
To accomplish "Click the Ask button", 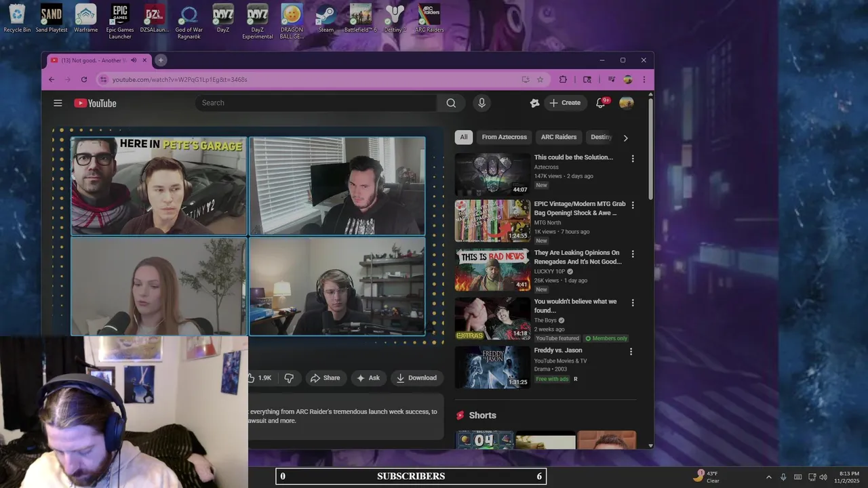I will tap(368, 378).
